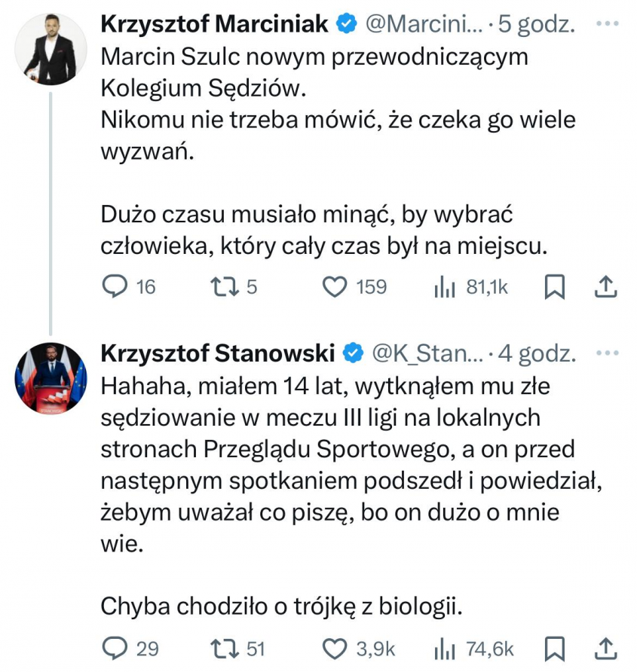Bookmark Krzysztof Marciniak's tweet
Screen dimensions: 637x672
tap(554, 287)
